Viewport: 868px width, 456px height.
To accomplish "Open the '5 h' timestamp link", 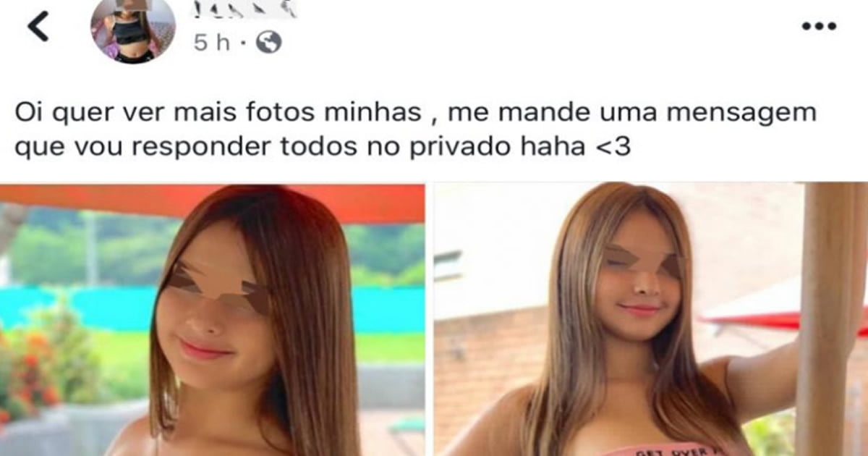I will 211,43.
